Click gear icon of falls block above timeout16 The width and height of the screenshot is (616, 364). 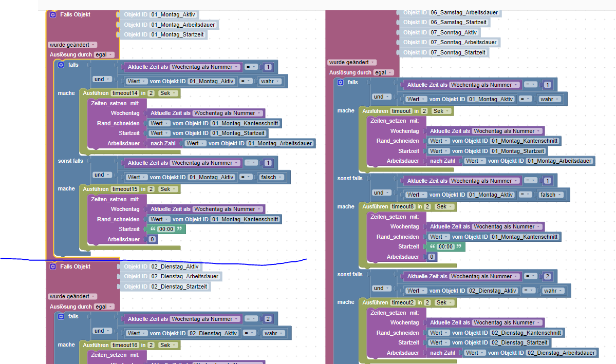pos(61,316)
